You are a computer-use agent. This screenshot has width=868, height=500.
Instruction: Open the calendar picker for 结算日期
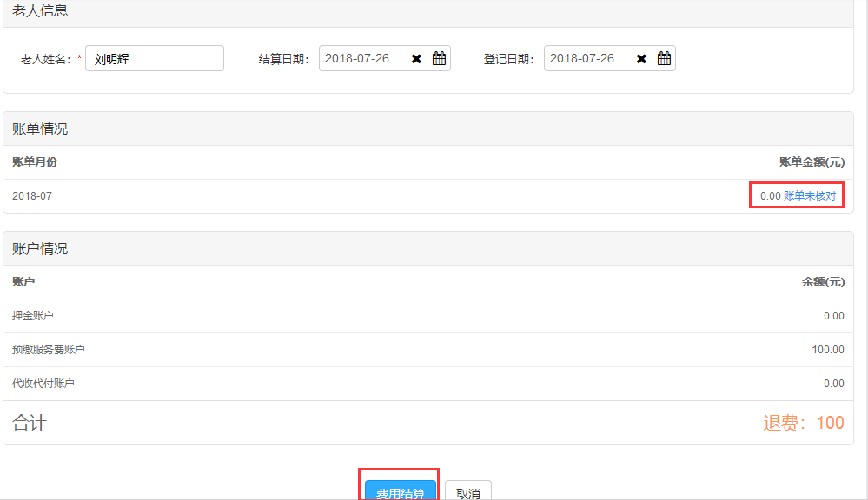440,59
